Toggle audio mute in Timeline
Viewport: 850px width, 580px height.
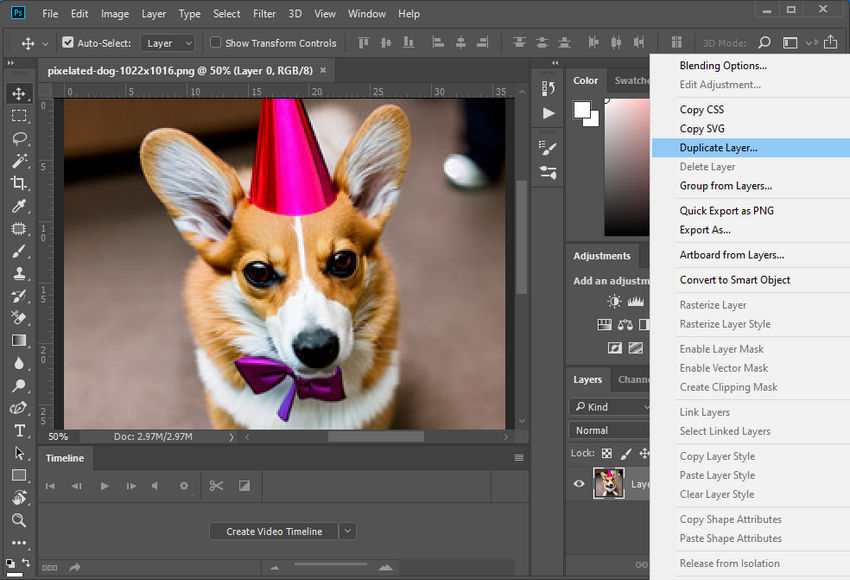(155, 486)
